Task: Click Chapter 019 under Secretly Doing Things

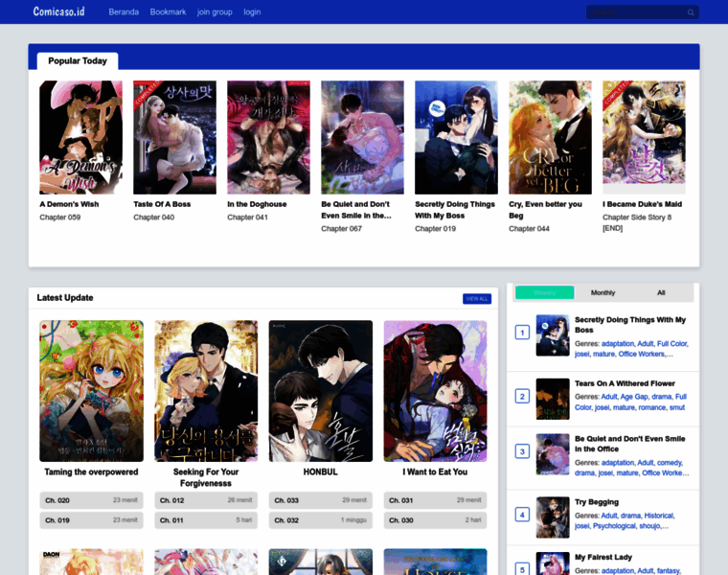Action: pos(435,228)
